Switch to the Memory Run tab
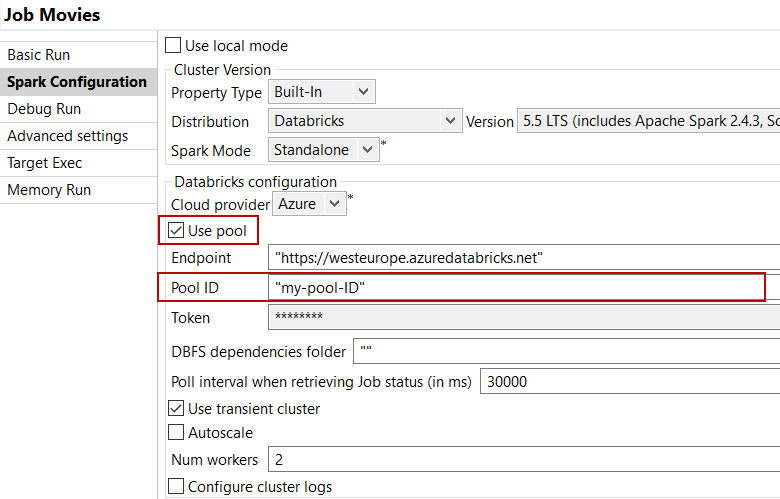780x499 pixels. coord(50,190)
